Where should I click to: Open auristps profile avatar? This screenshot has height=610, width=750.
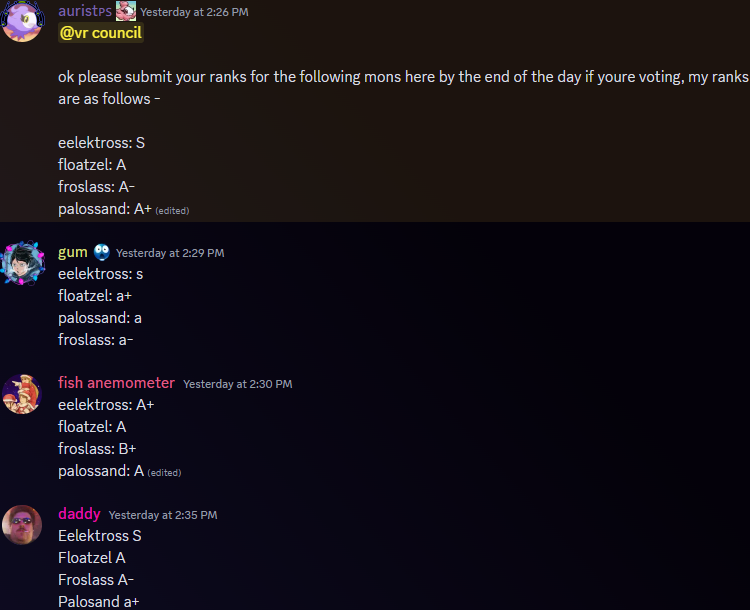pyautogui.click(x=22, y=21)
